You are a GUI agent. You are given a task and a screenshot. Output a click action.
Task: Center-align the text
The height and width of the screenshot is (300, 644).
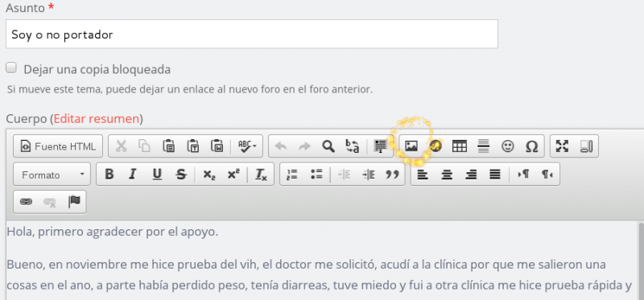447,175
